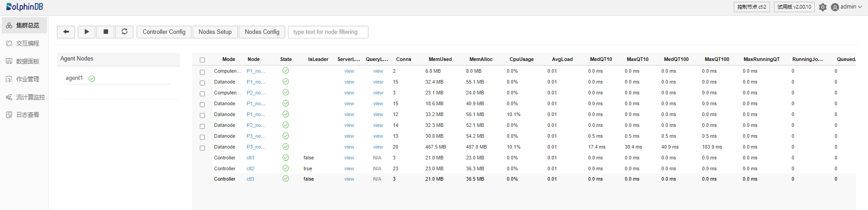Click the 试用版 v2.00.10 version badge
868x210 pixels.
[794, 7]
